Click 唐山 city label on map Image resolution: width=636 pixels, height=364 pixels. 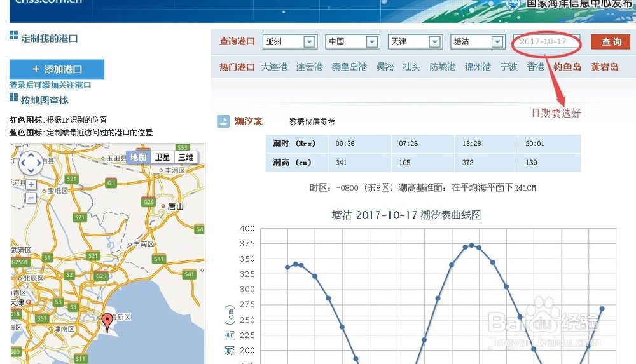176,206
